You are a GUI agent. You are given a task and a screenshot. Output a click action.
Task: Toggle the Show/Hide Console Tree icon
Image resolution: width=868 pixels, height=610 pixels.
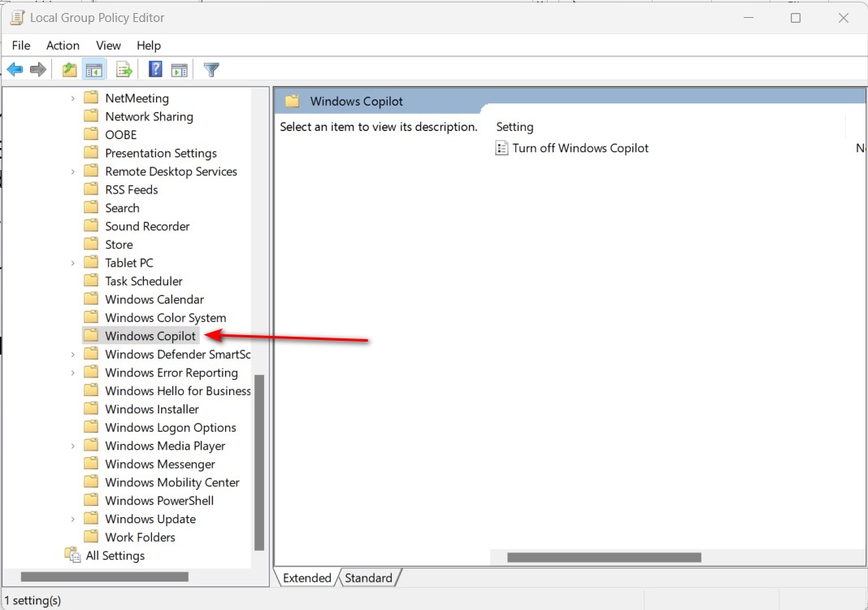click(94, 70)
